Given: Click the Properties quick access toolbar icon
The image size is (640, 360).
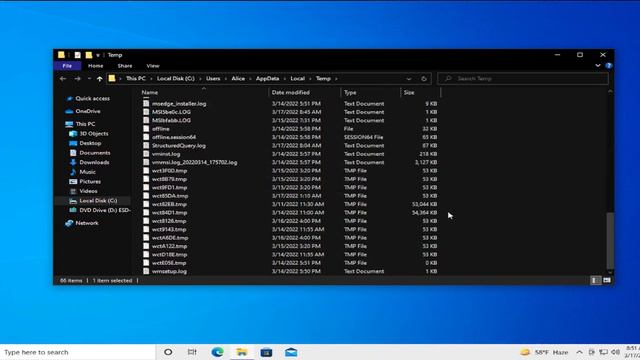Looking at the screenshot, I should click(x=78, y=55).
